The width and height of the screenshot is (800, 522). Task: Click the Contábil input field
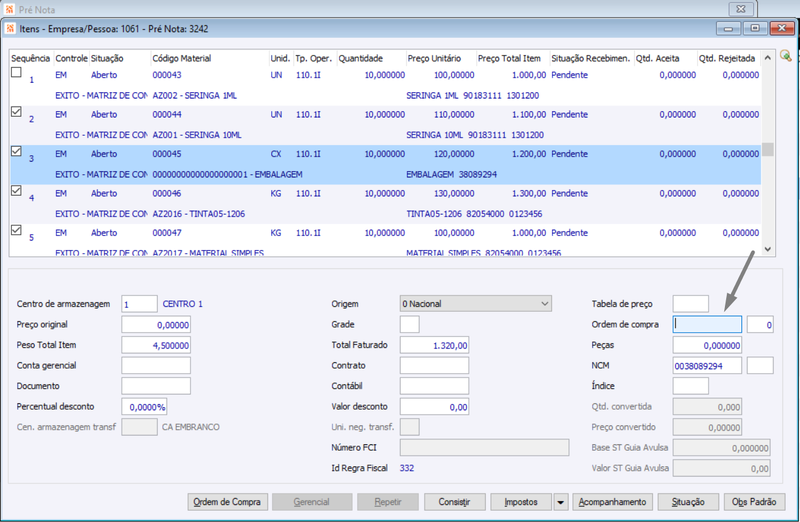pyautogui.click(x=434, y=386)
